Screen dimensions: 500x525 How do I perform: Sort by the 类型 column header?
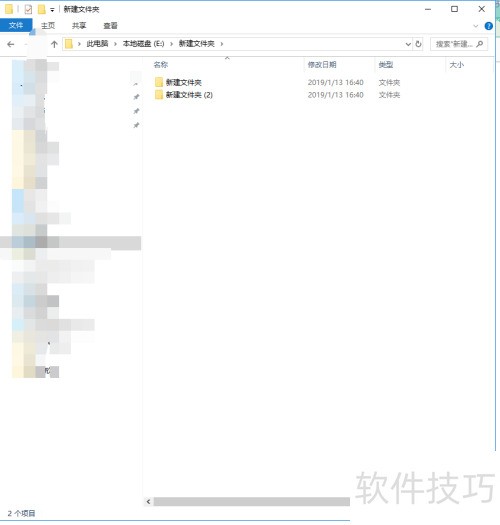click(386, 65)
